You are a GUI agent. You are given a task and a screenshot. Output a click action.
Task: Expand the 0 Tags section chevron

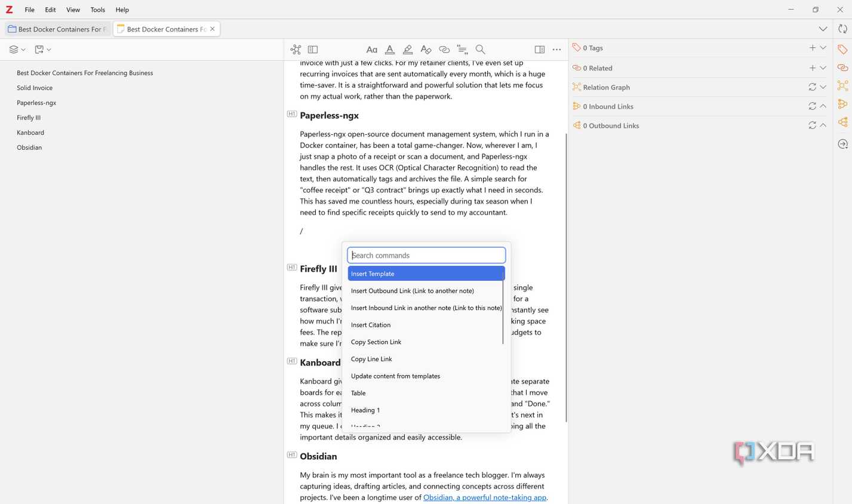click(x=823, y=48)
